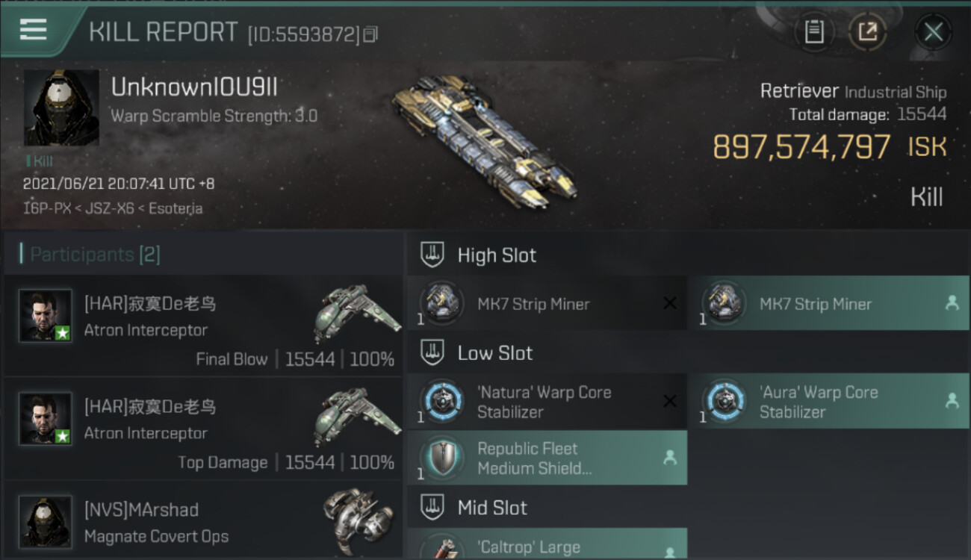Copy the kill report ID
971x560 pixels.
[x=371, y=34]
